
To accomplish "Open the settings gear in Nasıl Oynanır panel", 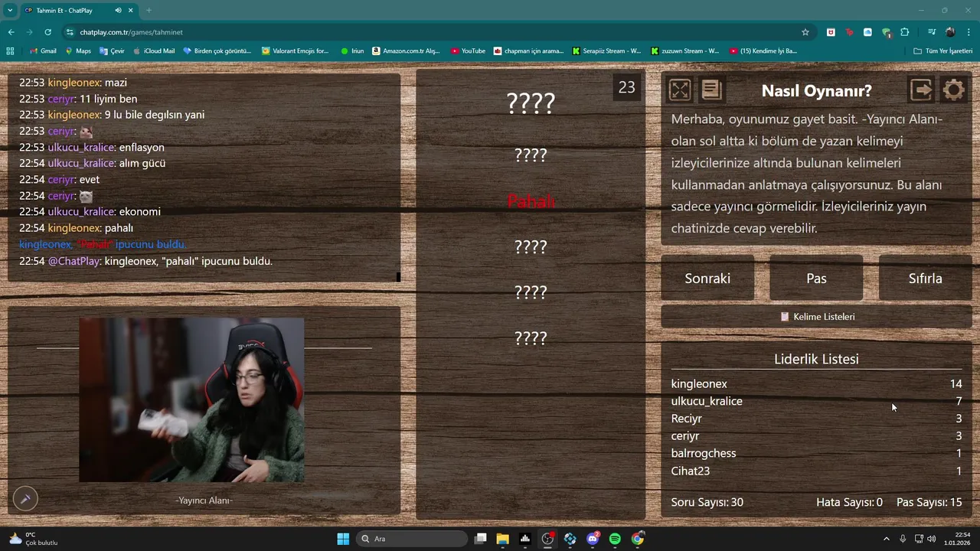I will 953,90.
